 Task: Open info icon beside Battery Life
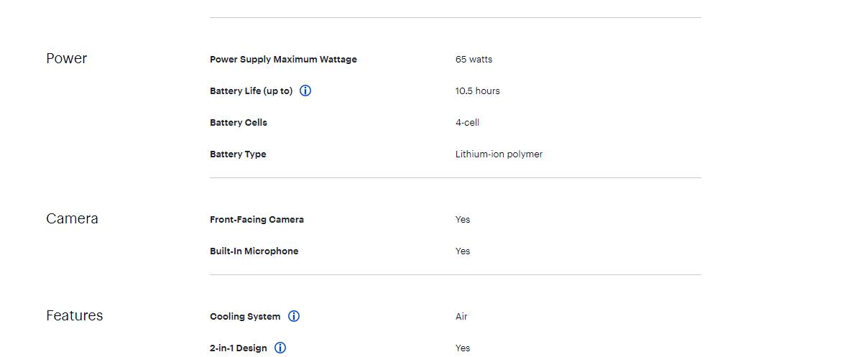pyautogui.click(x=305, y=91)
